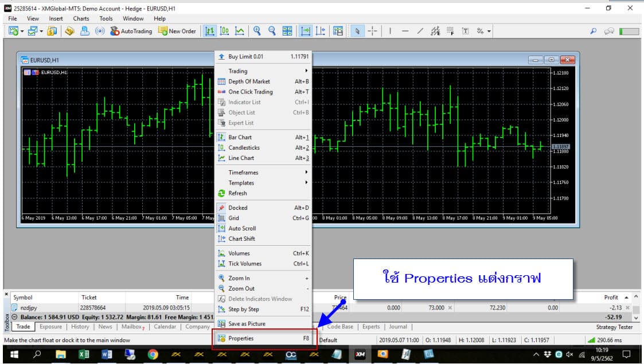This screenshot has height=364, width=644.
Task: Click the zoom out magnifier toolbar icon
Action: pos(272,31)
